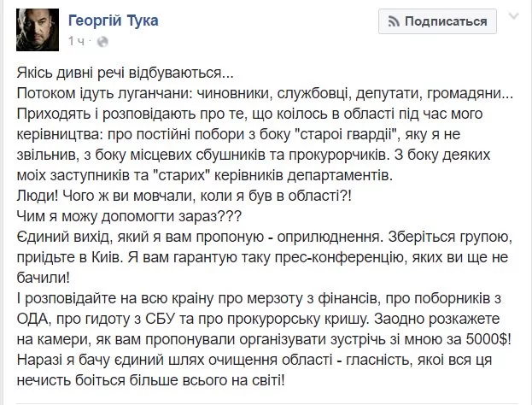Click the '1 ч' post timestamp
Viewport: 532px width, 405px height.
pyautogui.click(x=75, y=40)
